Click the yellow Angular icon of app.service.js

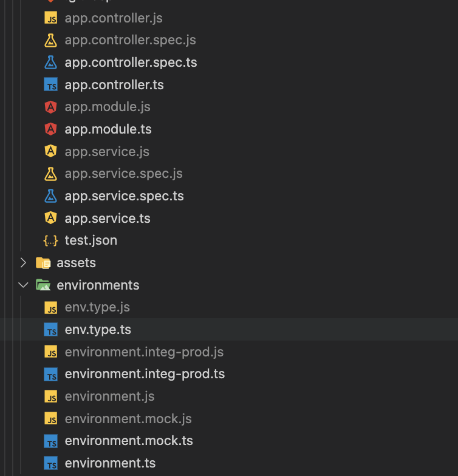(x=51, y=152)
